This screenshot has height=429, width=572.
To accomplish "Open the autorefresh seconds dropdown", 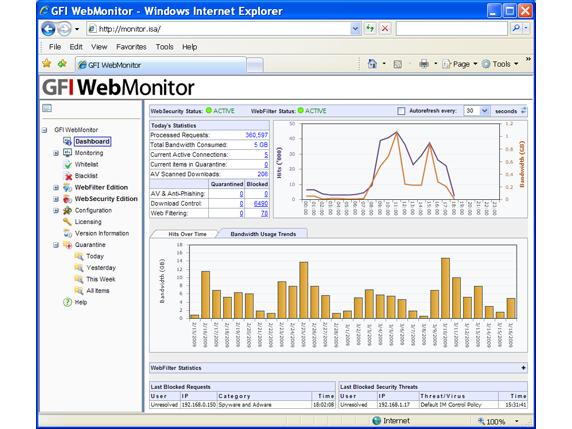I will [484, 111].
